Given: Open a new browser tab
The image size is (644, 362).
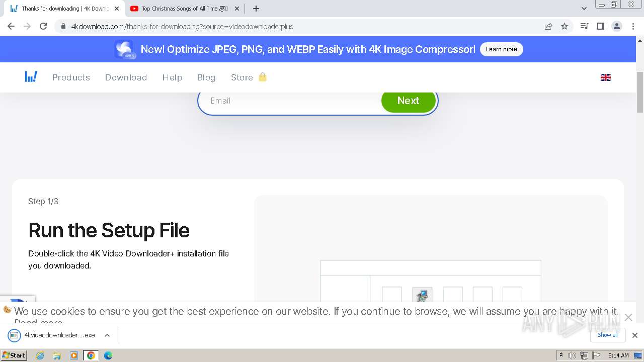Looking at the screenshot, I should pyautogui.click(x=256, y=9).
